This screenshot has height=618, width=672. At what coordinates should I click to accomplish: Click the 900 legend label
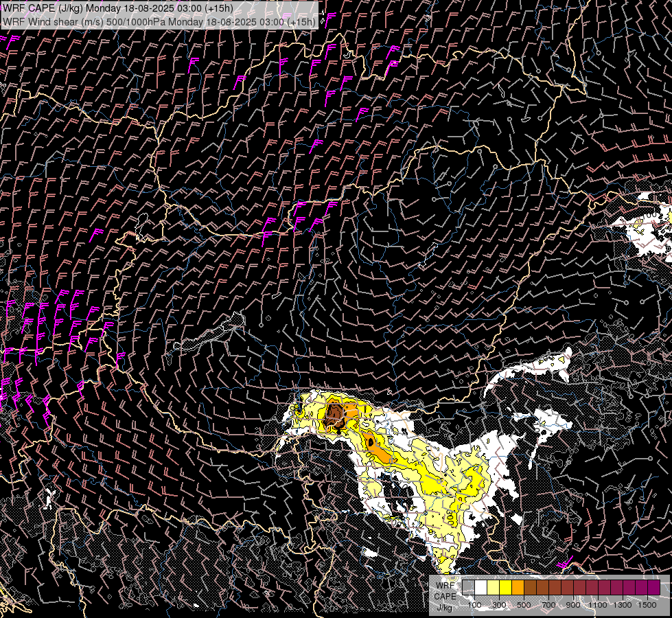(573, 605)
